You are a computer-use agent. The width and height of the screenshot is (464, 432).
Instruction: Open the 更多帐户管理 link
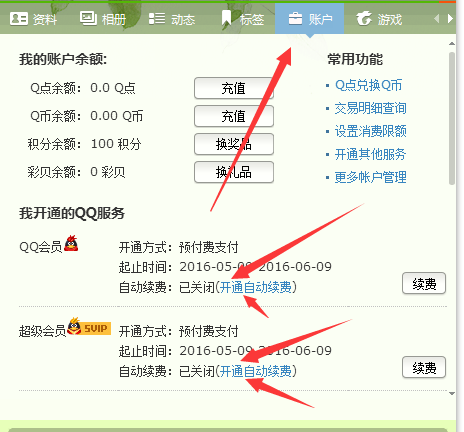click(x=370, y=177)
